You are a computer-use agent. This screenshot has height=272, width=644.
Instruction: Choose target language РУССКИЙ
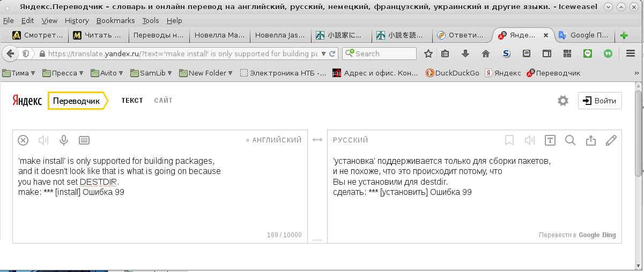click(351, 140)
